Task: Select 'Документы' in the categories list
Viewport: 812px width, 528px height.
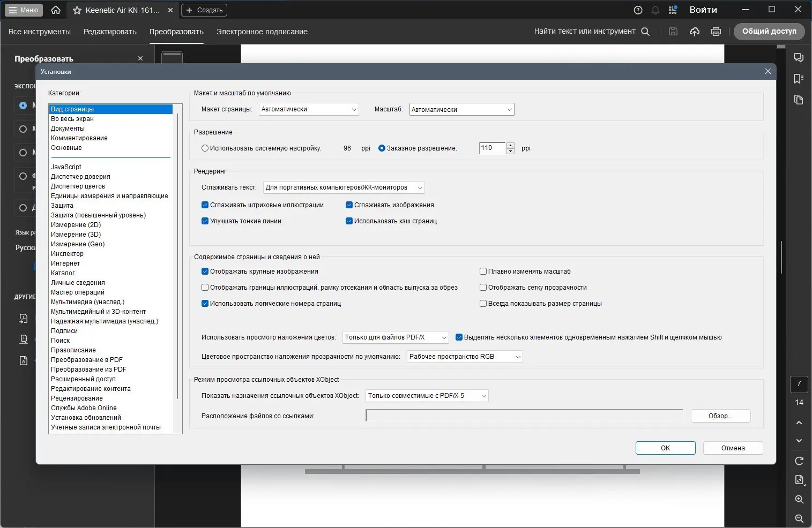Action: click(x=68, y=128)
